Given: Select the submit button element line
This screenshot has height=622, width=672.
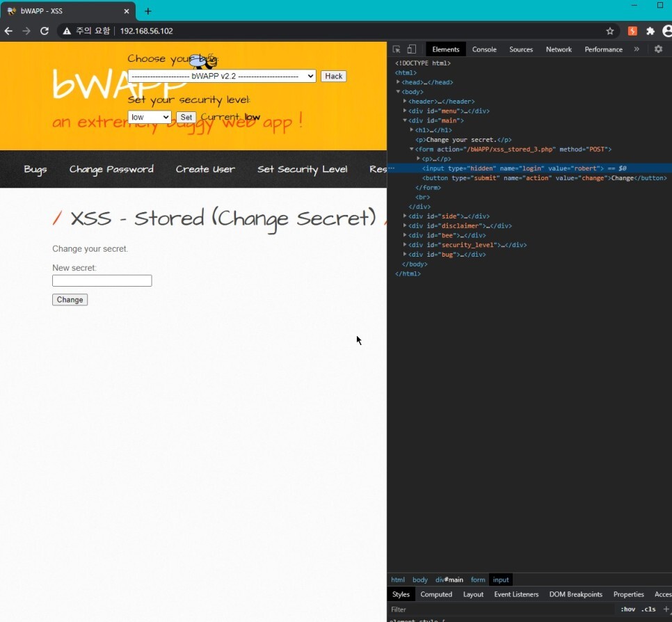Looking at the screenshot, I should click(x=544, y=178).
